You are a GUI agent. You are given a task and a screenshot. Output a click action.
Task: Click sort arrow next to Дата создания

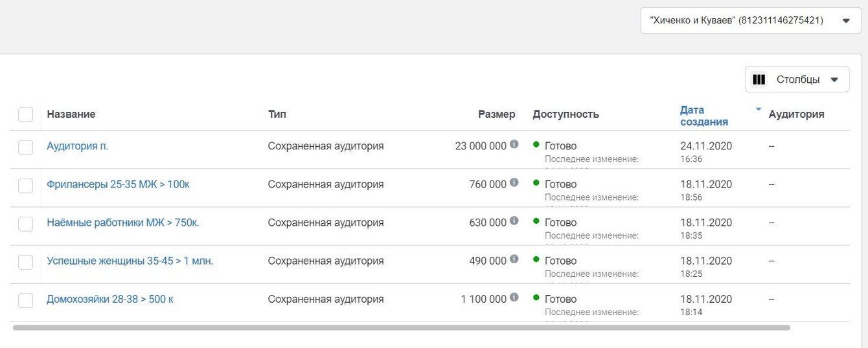pos(759,109)
